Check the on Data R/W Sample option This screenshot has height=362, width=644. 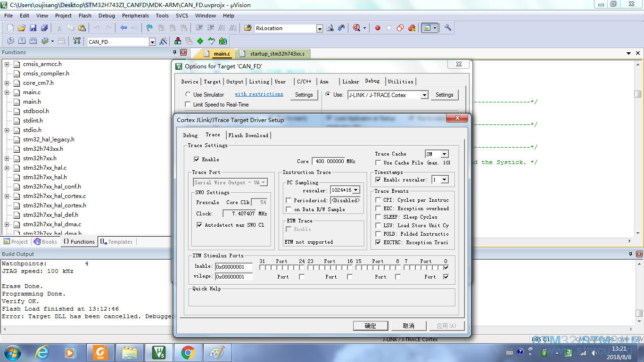289,209
